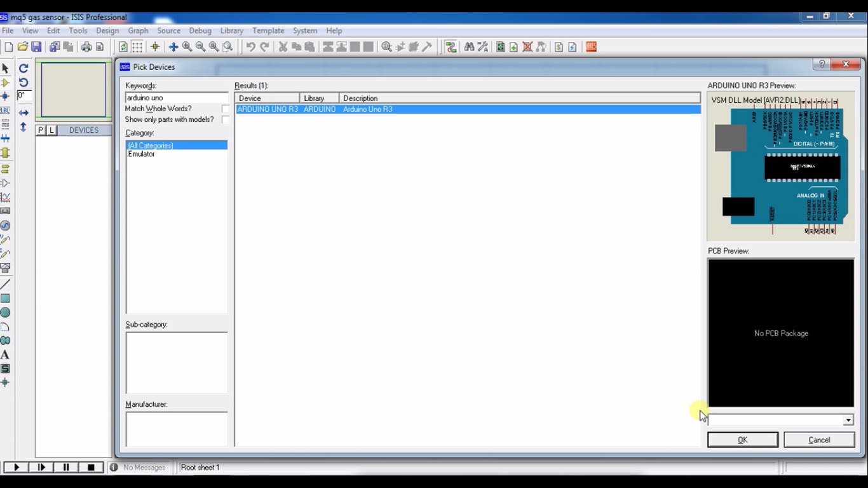Image resolution: width=868 pixels, height=488 pixels.
Task: Select the Graph Mode tool icon
Action: click(5, 198)
